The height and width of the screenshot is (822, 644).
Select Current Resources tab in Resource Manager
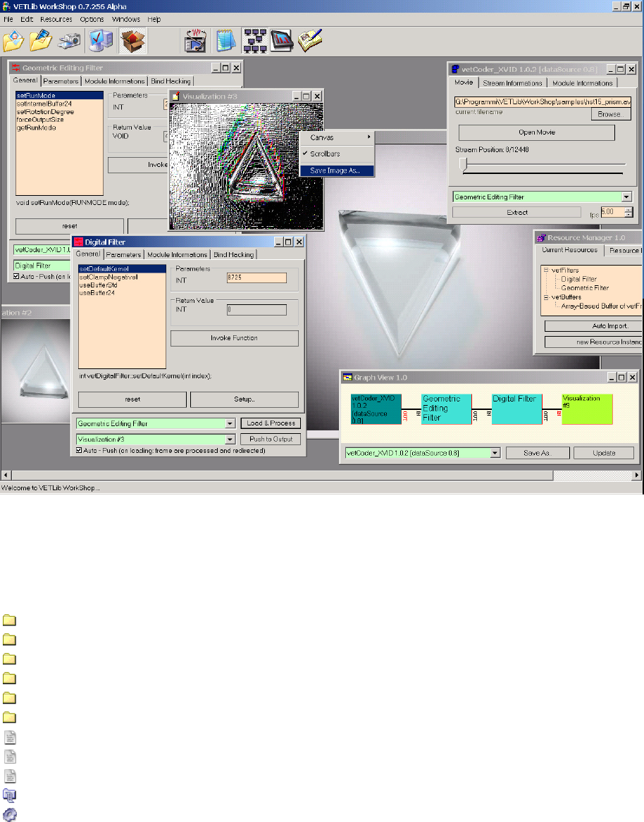coord(569,250)
